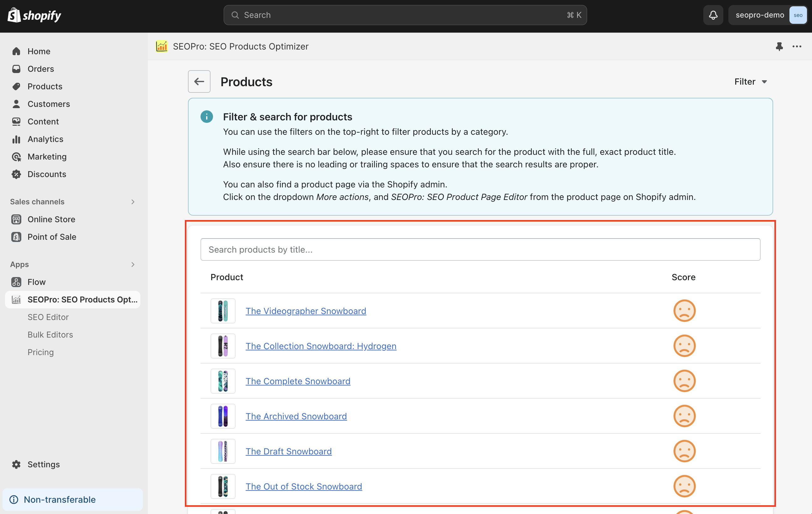Click The Complete Snowboard thumbnail image
812x514 pixels.
[x=223, y=381]
